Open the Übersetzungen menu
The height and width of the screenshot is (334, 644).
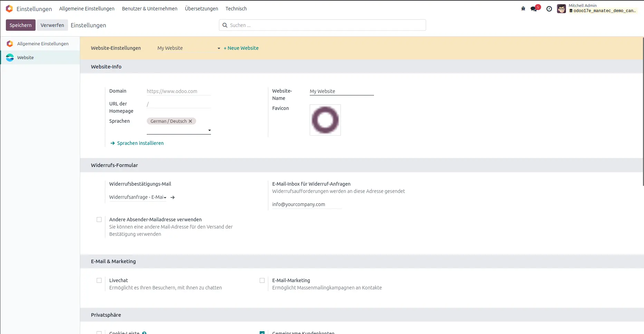(x=201, y=9)
